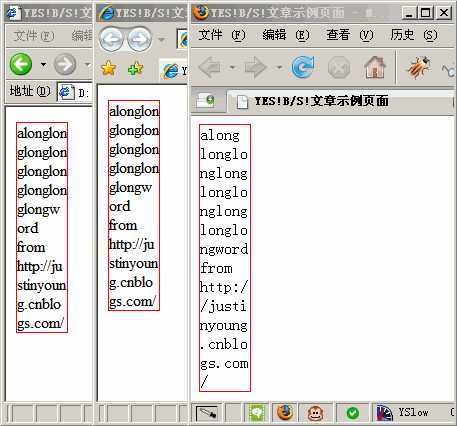Image resolution: width=457 pixels, height=426 pixels.
Task: Click green checkmark icon in status bar
Action: pos(353,413)
